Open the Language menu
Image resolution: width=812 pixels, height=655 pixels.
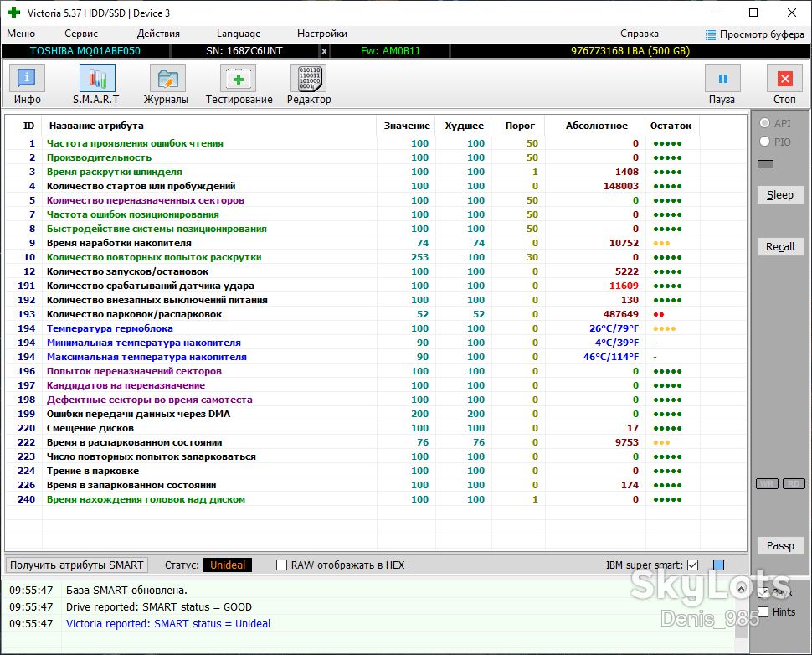click(x=239, y=34)
